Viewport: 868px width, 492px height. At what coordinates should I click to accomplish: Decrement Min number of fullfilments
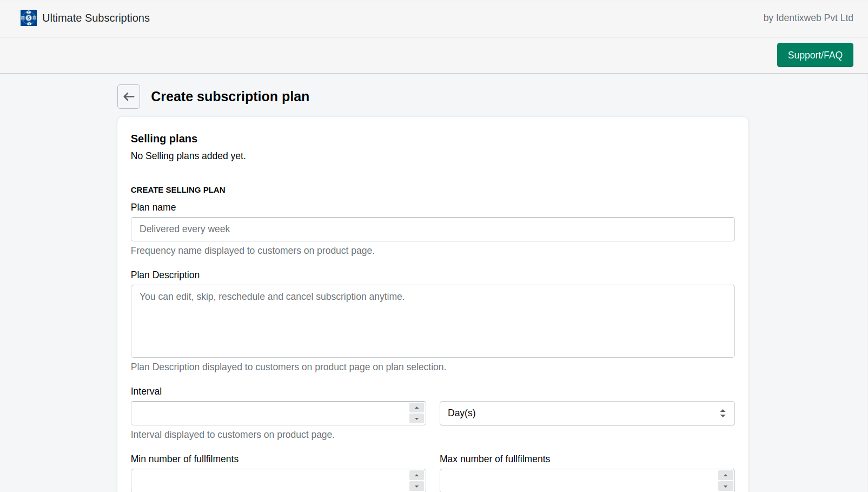click(416, 486)
